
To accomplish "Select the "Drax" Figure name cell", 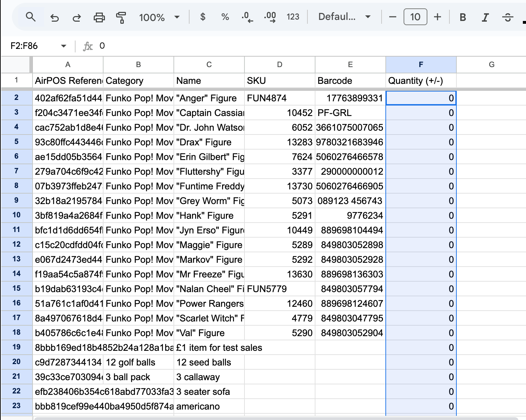I will 209,142.
